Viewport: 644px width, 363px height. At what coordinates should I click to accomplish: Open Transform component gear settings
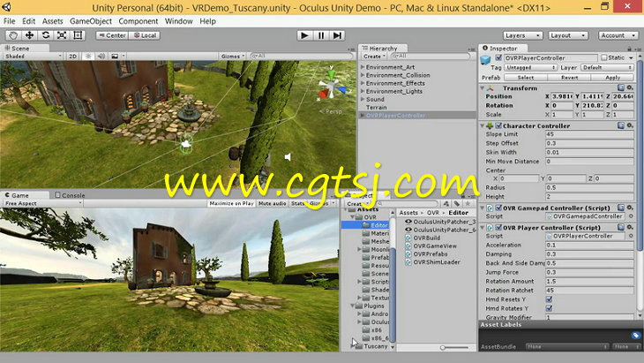(630, 88)
